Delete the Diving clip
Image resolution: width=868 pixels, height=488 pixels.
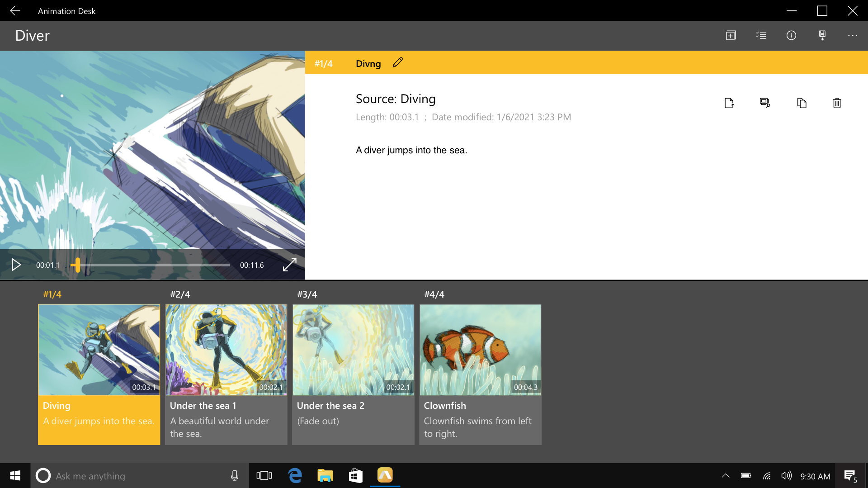click(837, 103)
